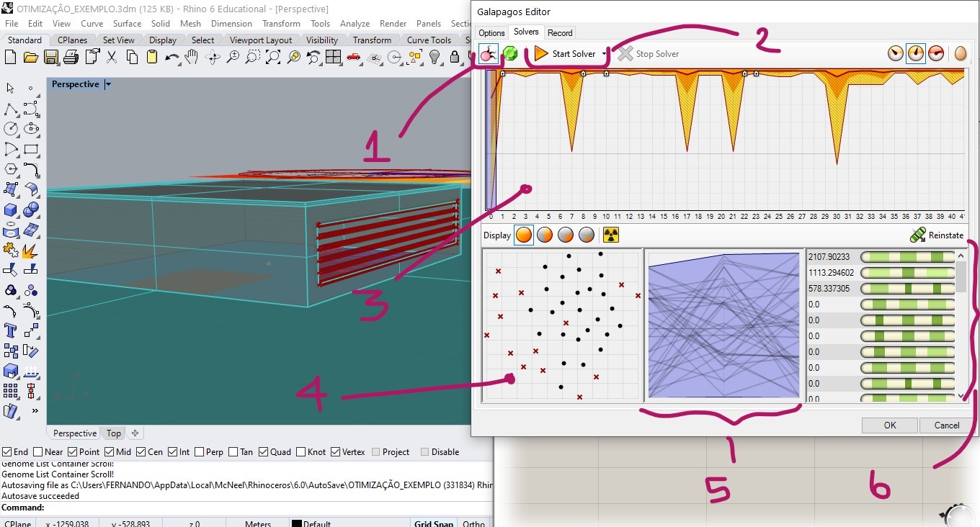Open the Analyze menu in Rhino
This screenshot has width=980, height=527.
(355, 24)
